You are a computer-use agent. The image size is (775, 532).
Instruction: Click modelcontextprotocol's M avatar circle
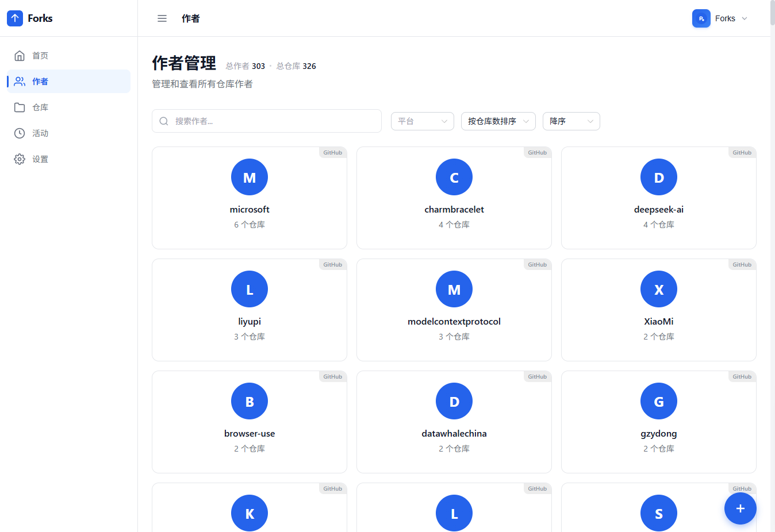[454, 289]
